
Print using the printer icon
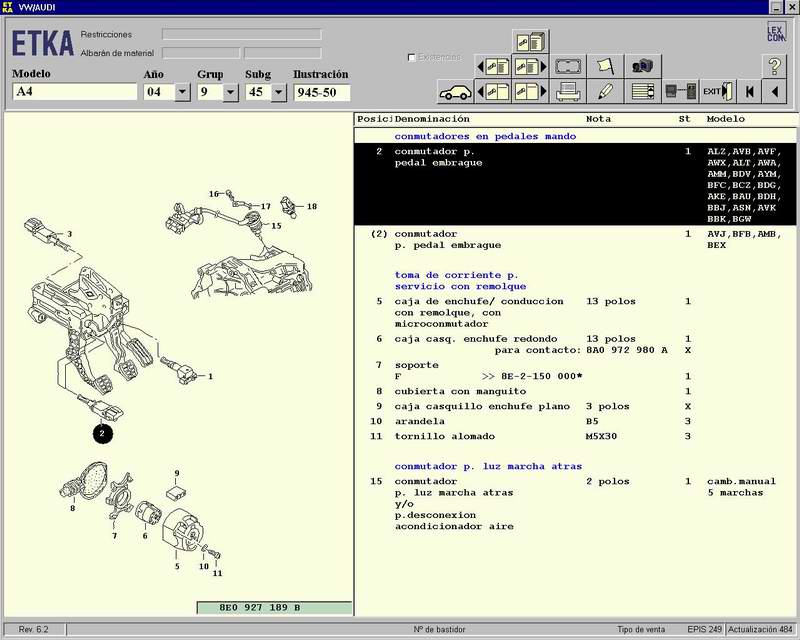tap(568, 92)
